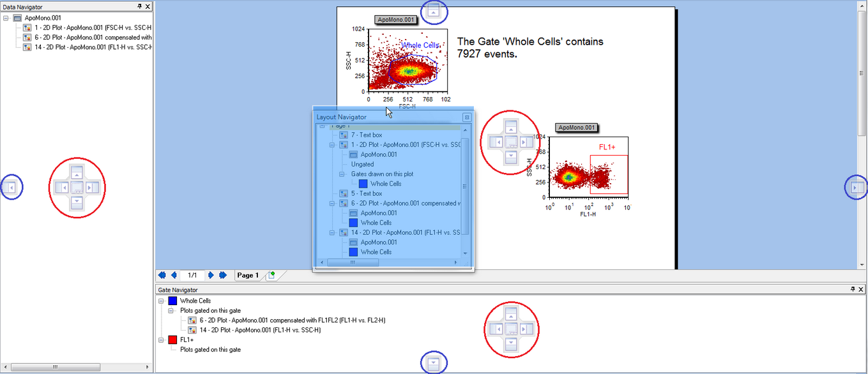This screenshot has width=868, height=374.
Task: Dock as tab via Gate Navigator diamond center
Action: 510,329
